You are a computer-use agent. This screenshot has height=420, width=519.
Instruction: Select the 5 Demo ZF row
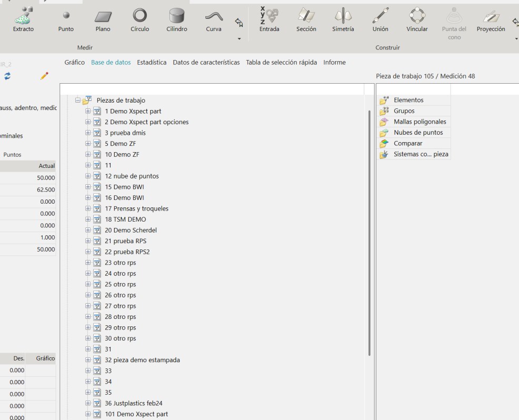[120, 144]
